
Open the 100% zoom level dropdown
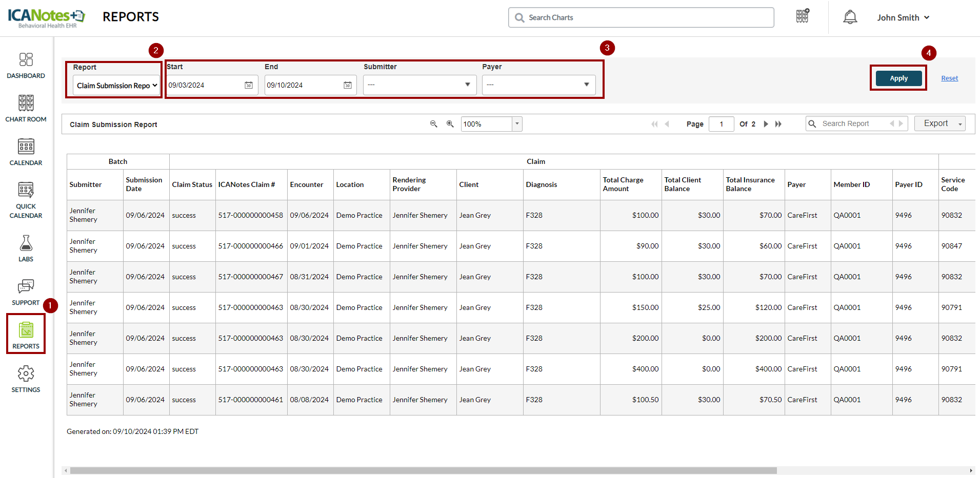tap(517, 124)
